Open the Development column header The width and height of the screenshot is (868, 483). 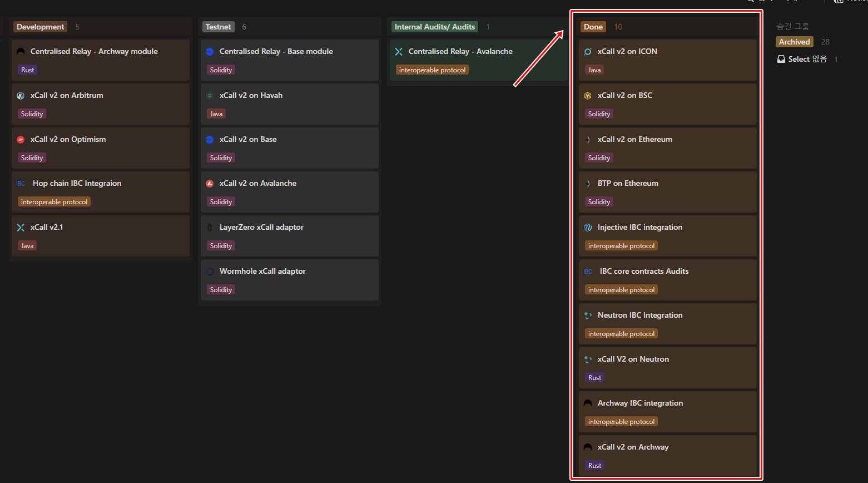pyautogui.click(x=40, y=27)
